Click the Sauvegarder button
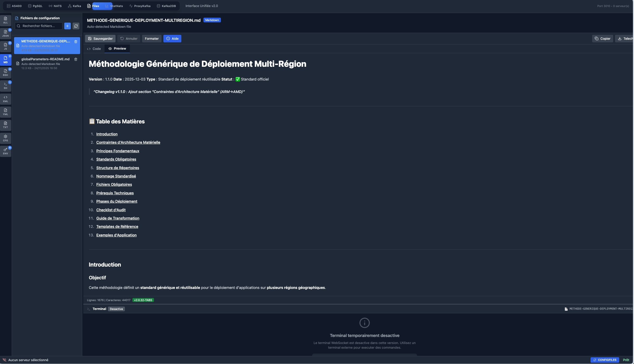This screenshot has width=634, height=364. pos(100,39)
